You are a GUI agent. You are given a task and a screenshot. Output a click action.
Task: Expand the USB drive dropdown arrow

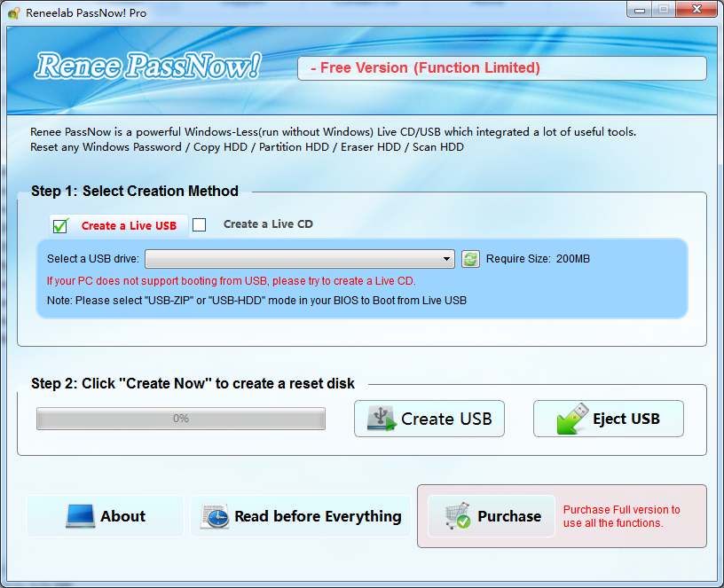point(448,259)
